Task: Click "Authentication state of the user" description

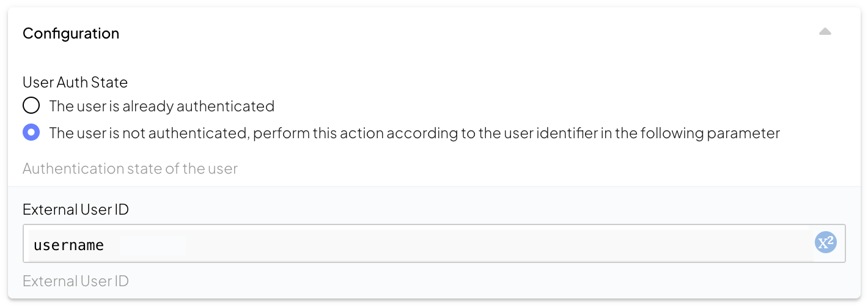Action: [130, 169]
